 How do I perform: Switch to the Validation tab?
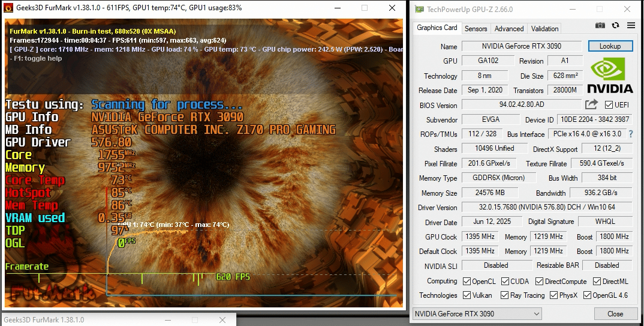(544, 28)
